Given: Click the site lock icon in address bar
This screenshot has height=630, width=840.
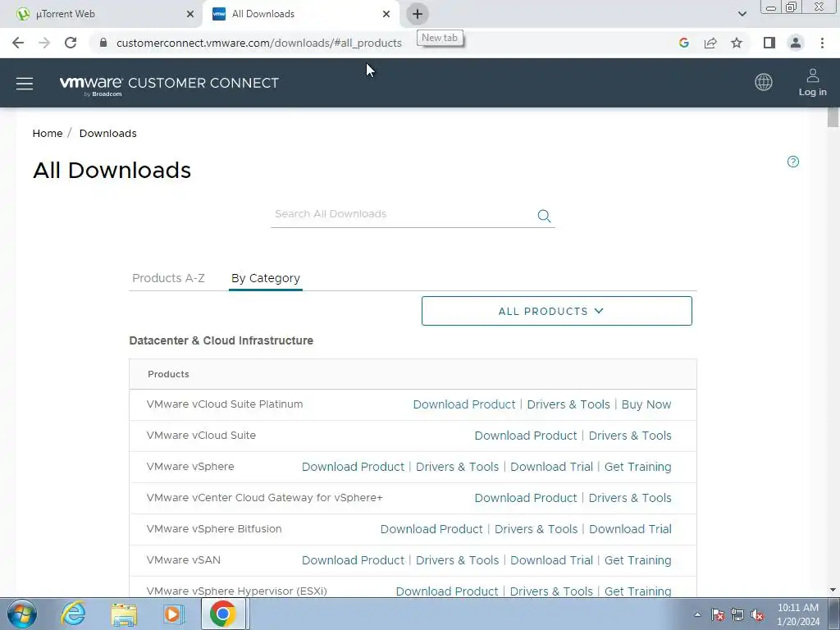Looking at the screenshot, I should click(x=103, y=43).
